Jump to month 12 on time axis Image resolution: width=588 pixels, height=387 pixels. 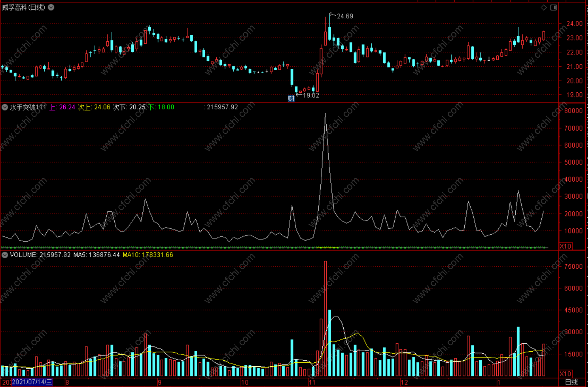[x=404, y=382]
